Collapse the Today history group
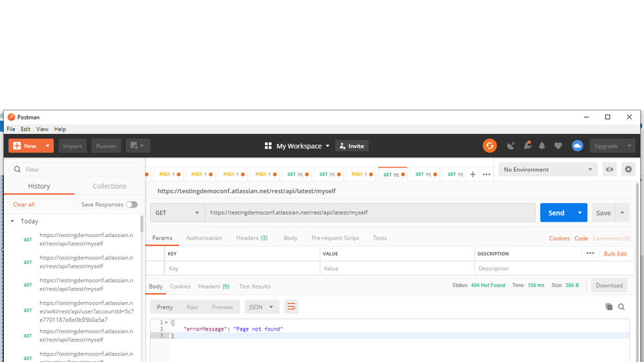644x362 pixels. click(x=12, y=221)
